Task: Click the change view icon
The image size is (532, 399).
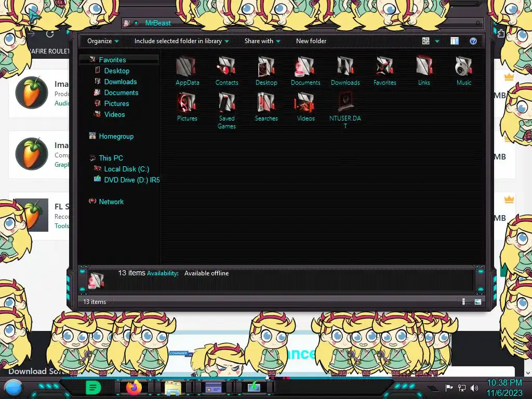Action: 425,41
